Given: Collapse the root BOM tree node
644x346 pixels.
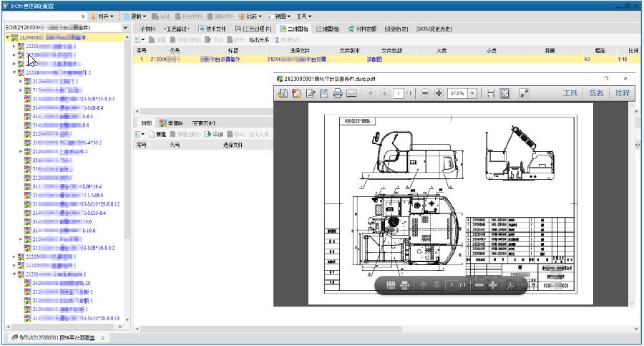Looking at the screenshot, I should 7,37.
